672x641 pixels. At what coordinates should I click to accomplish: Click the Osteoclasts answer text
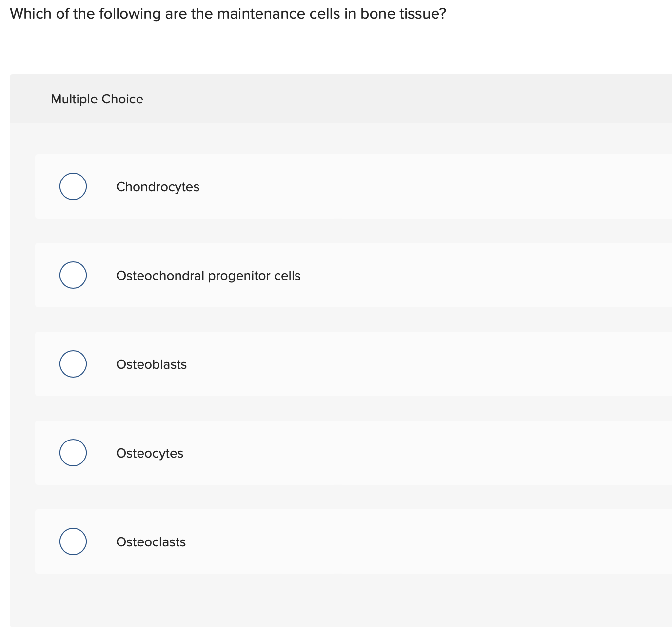coord(151,541)
